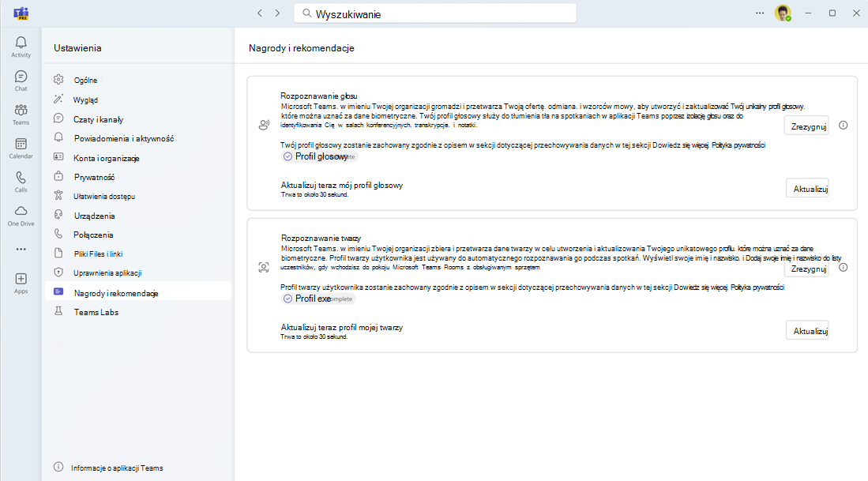Go back with the left arrow
Viewport: 868px width, 481px height.
pyautogui.click(x=260, y=13)
